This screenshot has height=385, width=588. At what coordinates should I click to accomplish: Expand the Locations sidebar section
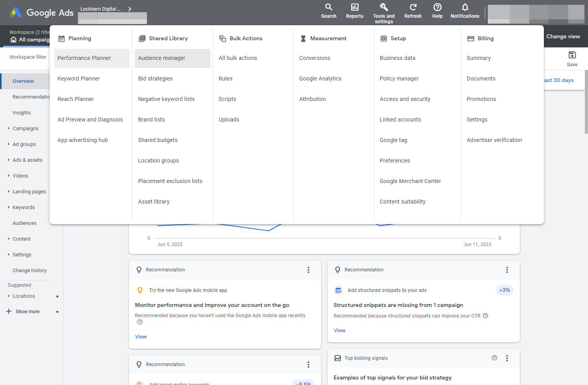pos(9,296)
